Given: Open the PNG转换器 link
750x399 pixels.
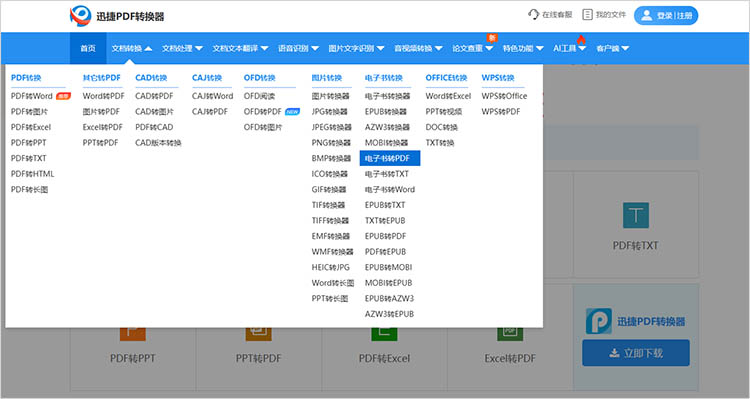Looking at the screenshot, I should coord(331,143).
